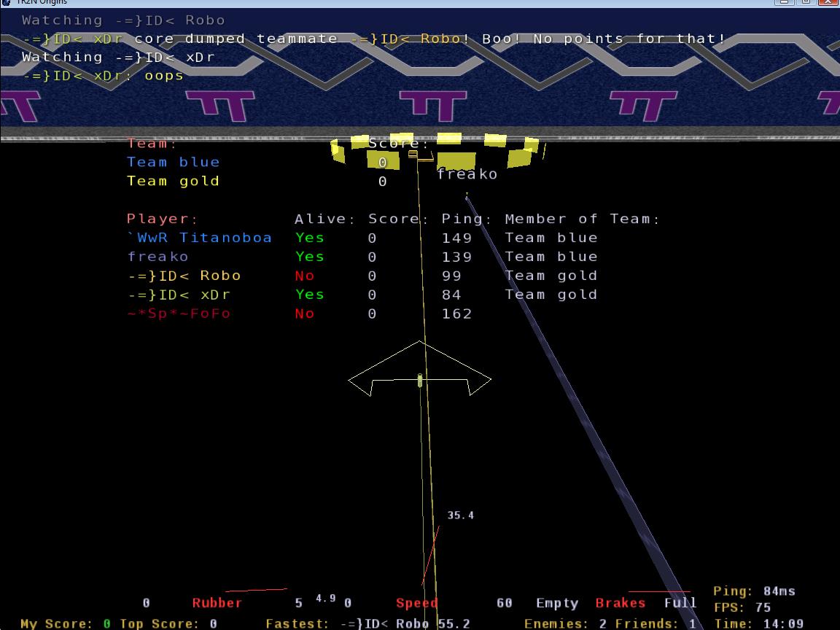Click the Alive column header

324,219
